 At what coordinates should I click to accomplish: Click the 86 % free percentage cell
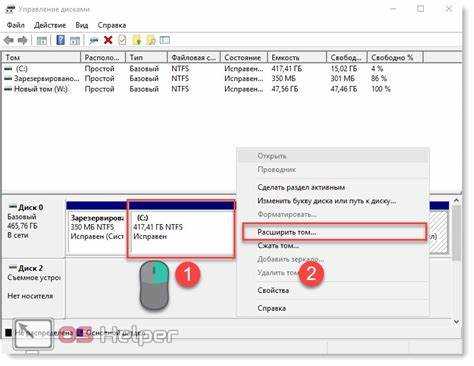coord(379,79)
